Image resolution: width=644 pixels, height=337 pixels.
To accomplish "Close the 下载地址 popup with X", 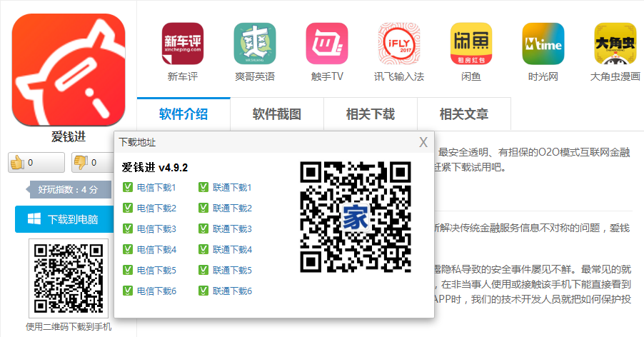I will (x=423, y=142).
